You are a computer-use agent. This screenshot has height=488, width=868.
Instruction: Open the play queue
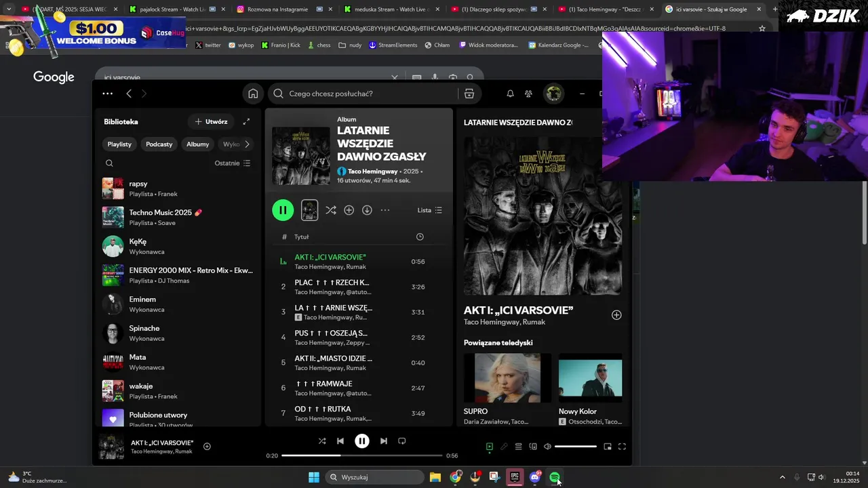tap(518, 447)
